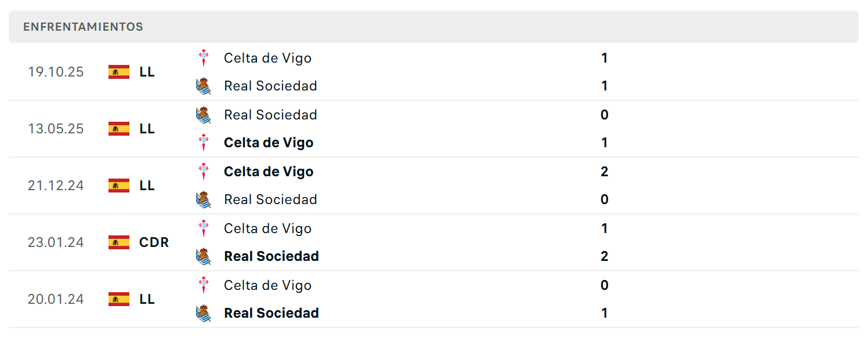Click Celta de Vigo crest in 21.12.24 match
868x338 pixels.
tap(204, 172)
